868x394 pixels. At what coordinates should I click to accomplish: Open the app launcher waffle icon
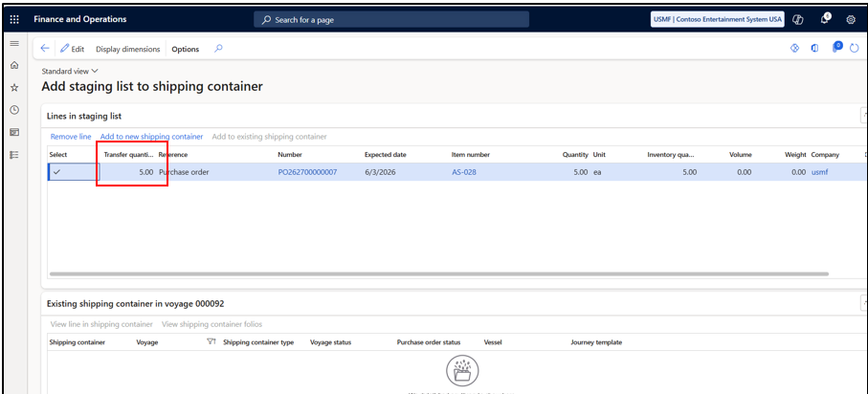coord(14,19)
